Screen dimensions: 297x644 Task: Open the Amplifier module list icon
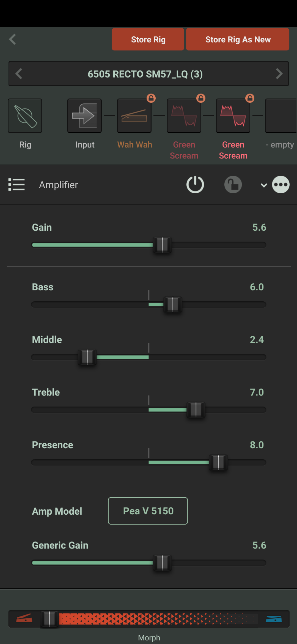16,184
